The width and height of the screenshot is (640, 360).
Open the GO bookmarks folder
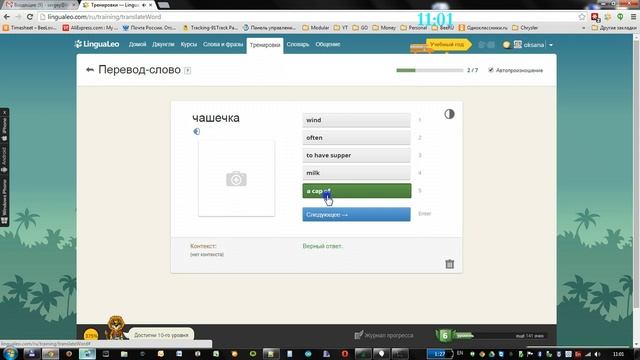pos(360,28)
